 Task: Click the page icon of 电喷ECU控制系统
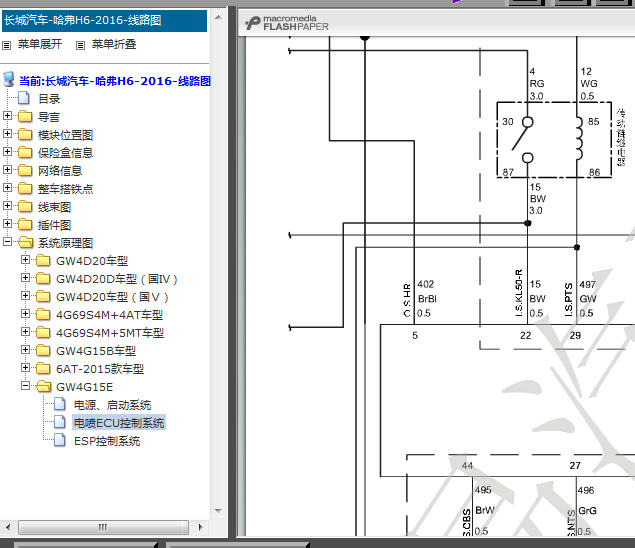tap(60, 422)
